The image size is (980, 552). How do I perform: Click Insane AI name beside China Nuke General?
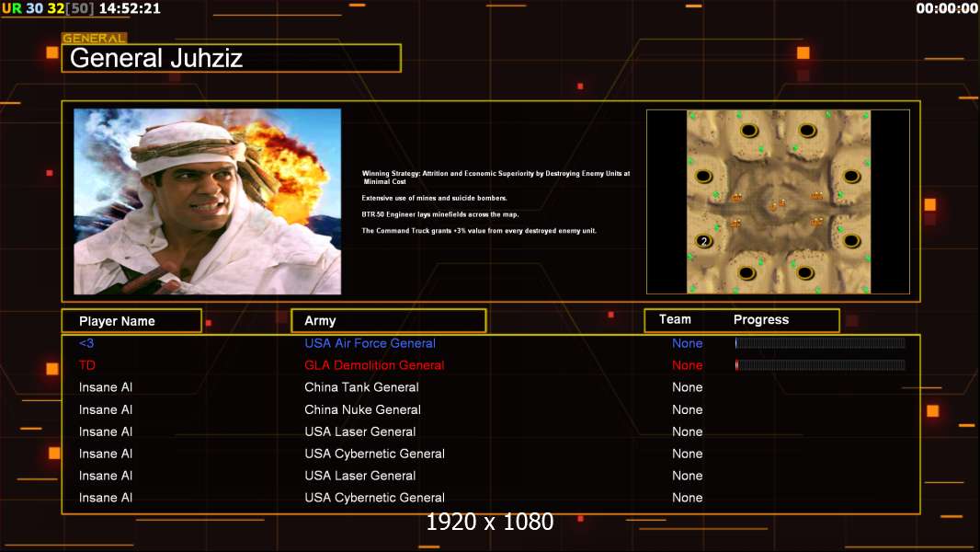pyautogui.click(x=106, y=409)
